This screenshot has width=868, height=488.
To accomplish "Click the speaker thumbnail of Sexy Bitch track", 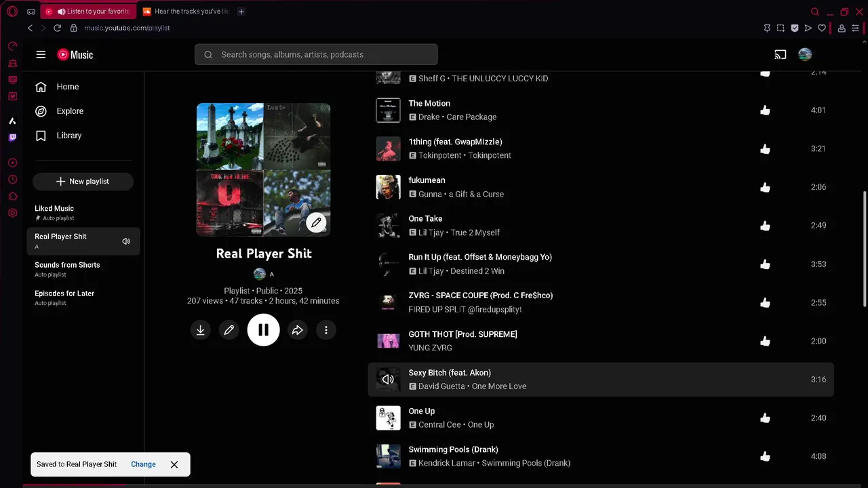I will coord(389,380).
